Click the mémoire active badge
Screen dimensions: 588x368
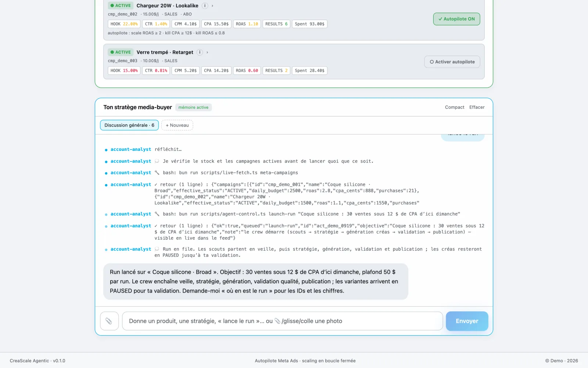click(x=193, y=107)
